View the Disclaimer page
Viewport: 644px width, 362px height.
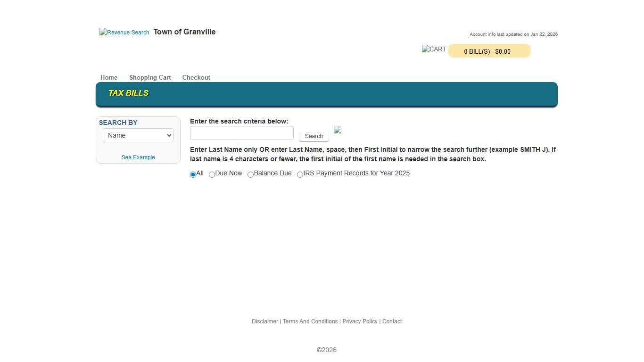[x=264, y=321]
